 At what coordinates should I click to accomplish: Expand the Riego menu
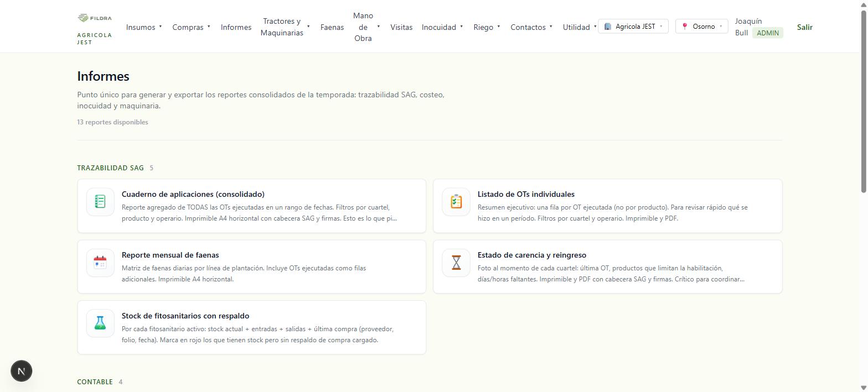click(487, 27)
